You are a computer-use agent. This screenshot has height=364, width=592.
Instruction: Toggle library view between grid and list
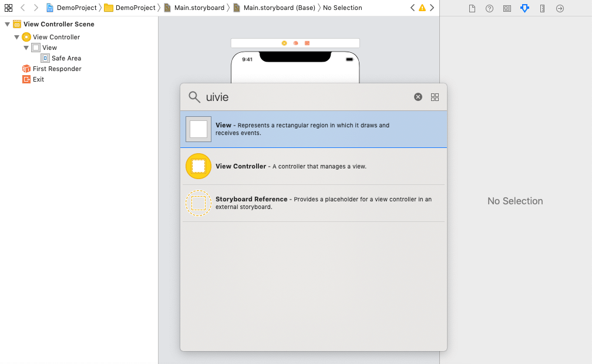click(435, 97)
